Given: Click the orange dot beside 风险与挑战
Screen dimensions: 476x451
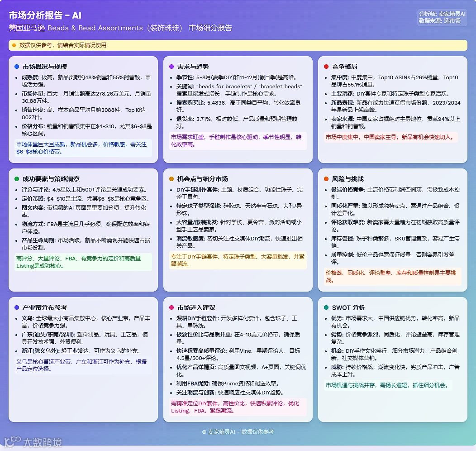Looking at the screenshot, I should click(326, 179).
